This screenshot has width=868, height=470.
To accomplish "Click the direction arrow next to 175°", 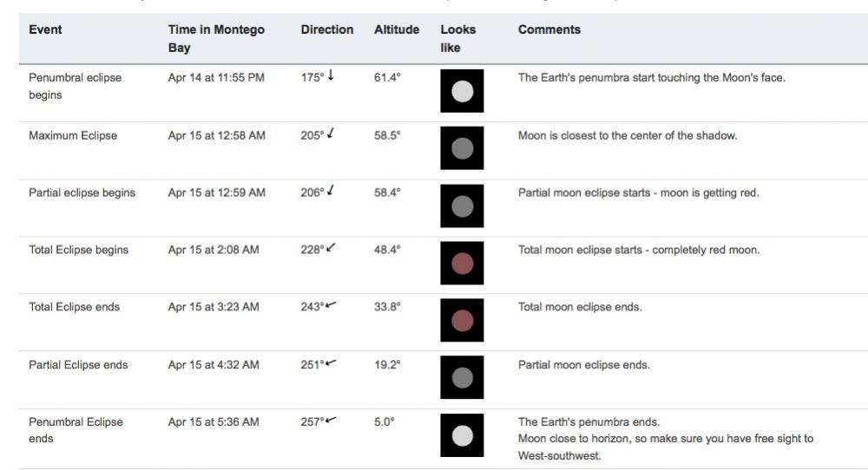I will (x=331, y=76).
